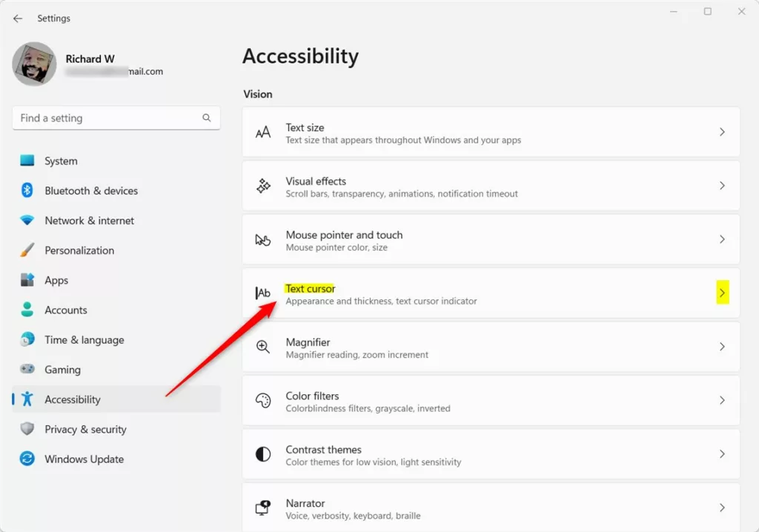This screenshot has height=532, width=759.
Task: Minimize the Settings window
Action: 673,11
